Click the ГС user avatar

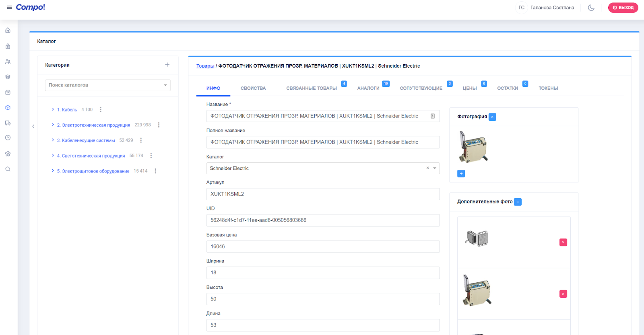click(521, 8)
